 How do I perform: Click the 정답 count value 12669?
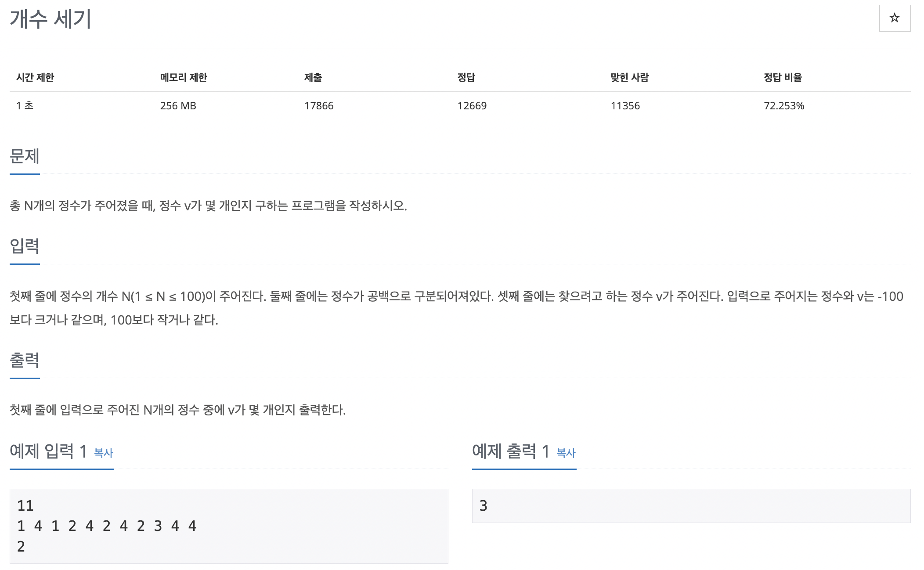coord(472,106)
